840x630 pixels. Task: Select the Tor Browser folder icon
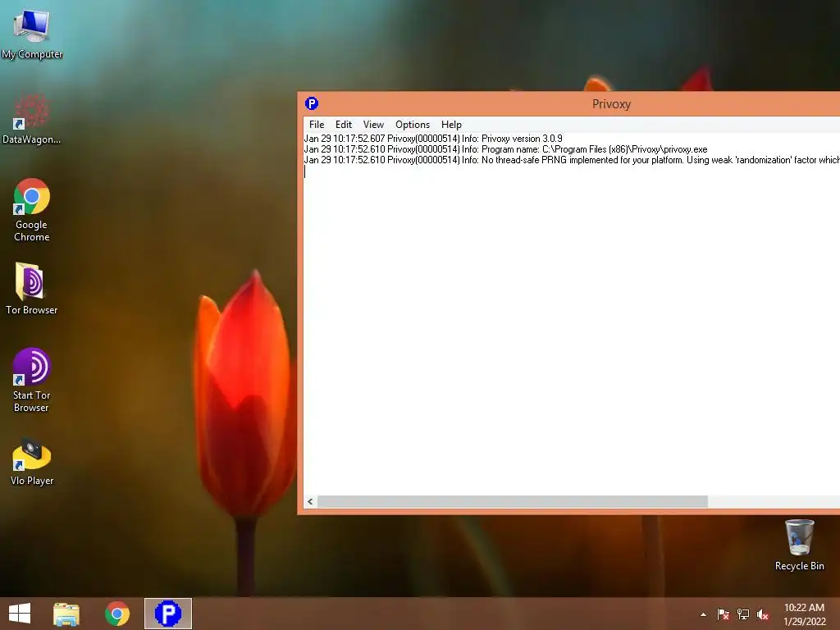point(32,288)
